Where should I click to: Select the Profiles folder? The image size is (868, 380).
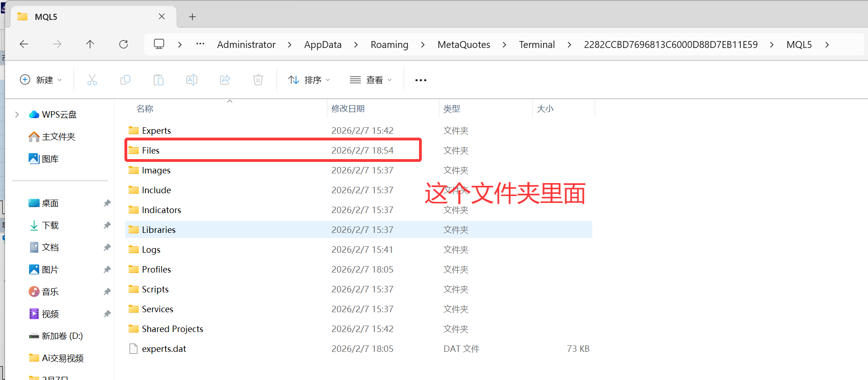tap(359, 269)
